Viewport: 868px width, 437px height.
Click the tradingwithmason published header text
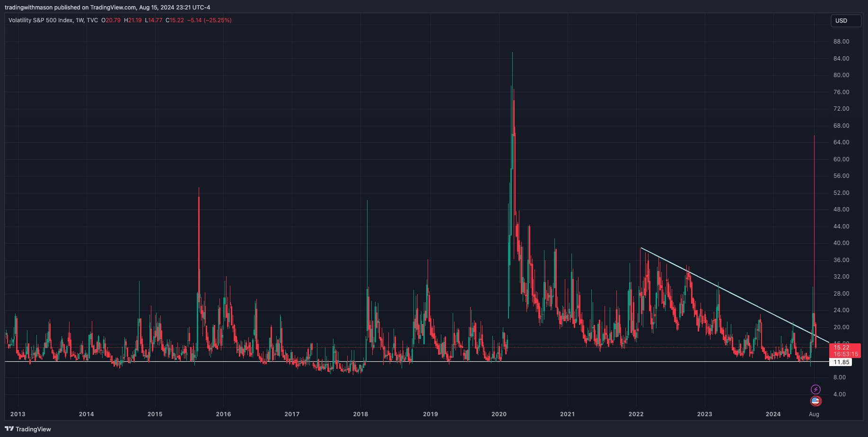click(107, 8)
